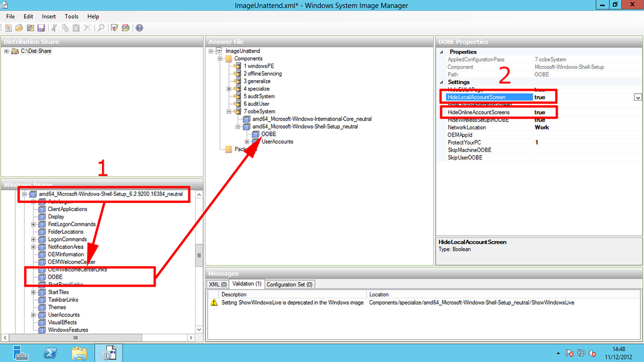Image resolution: width=644 pixels, height=362 pixels.
Task: Open the Help menu
Action: click(93, 16)
